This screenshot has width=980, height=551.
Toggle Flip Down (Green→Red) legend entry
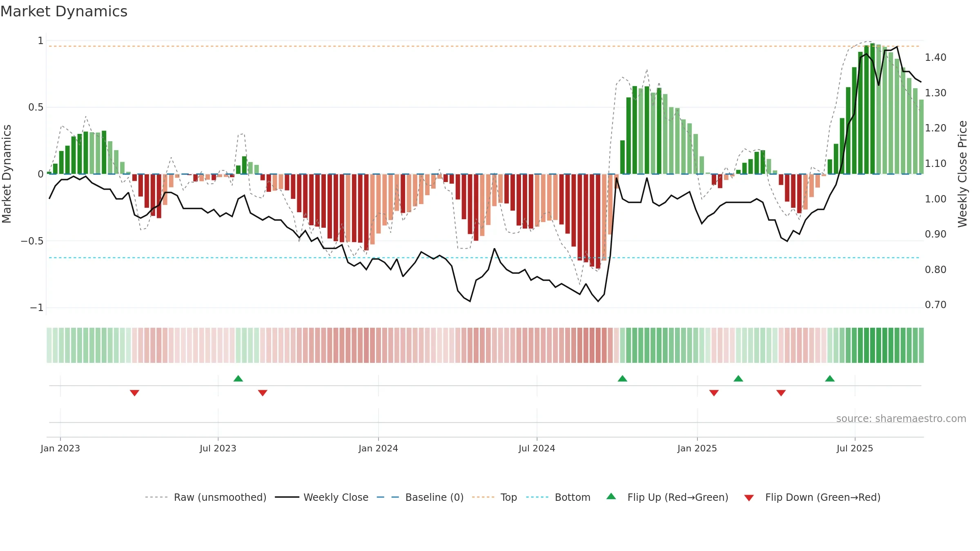coord(812,497)
